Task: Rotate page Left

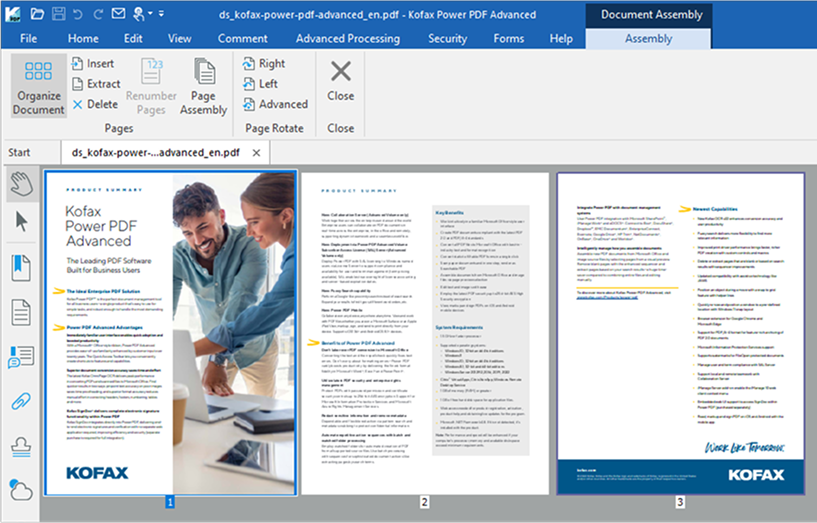Action: click(260, 84)
